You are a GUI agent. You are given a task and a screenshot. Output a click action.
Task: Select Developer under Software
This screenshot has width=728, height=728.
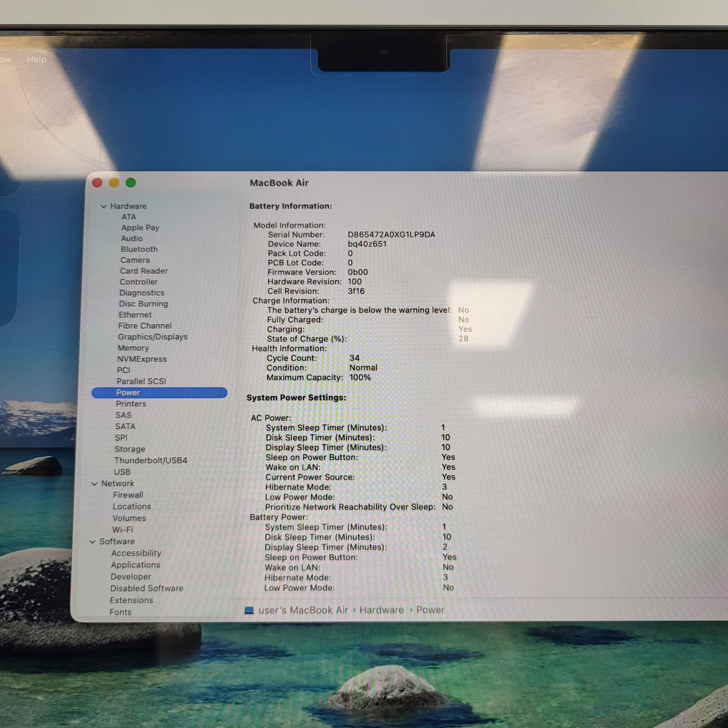coord(130,577)
